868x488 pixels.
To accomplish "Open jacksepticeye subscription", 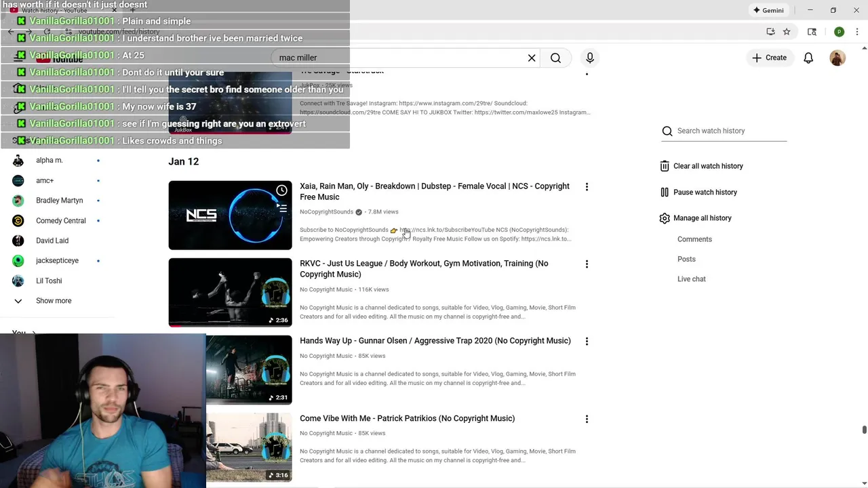I will click(58, 261).
